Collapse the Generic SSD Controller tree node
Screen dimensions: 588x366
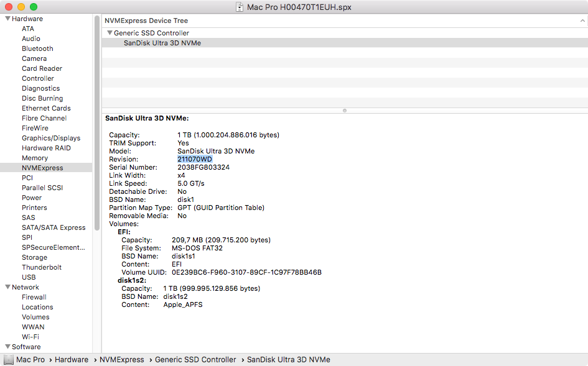pyautogui.click(x=110, y=33)
